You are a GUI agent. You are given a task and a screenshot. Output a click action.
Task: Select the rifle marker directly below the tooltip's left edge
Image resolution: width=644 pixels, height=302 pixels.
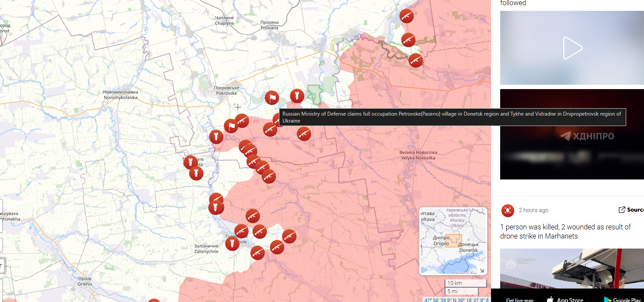point(270,129)
